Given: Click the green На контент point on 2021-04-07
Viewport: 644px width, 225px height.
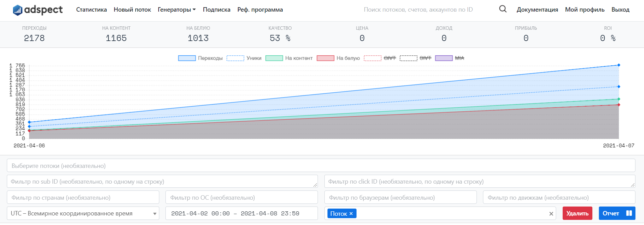Looking at the screenshot, I should tap(619, 99).
